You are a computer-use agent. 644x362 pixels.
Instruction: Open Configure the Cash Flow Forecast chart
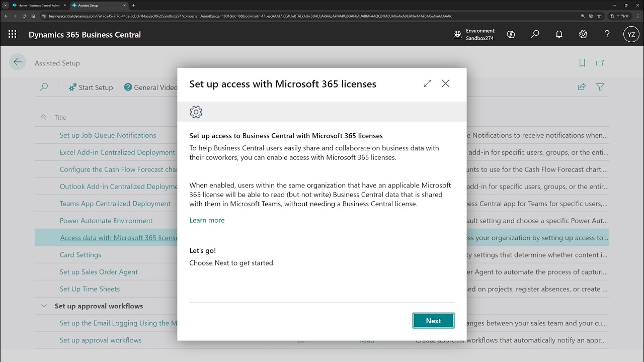(x=119, y=169)
